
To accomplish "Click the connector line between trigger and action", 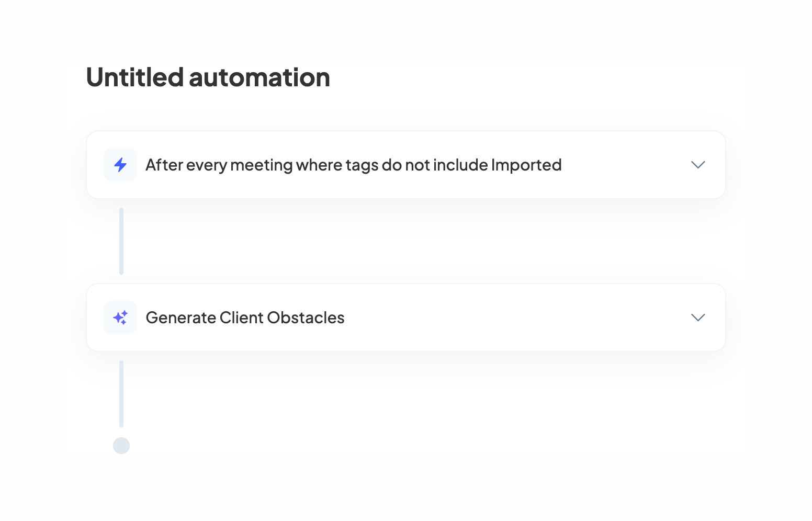I will (121, 241).
